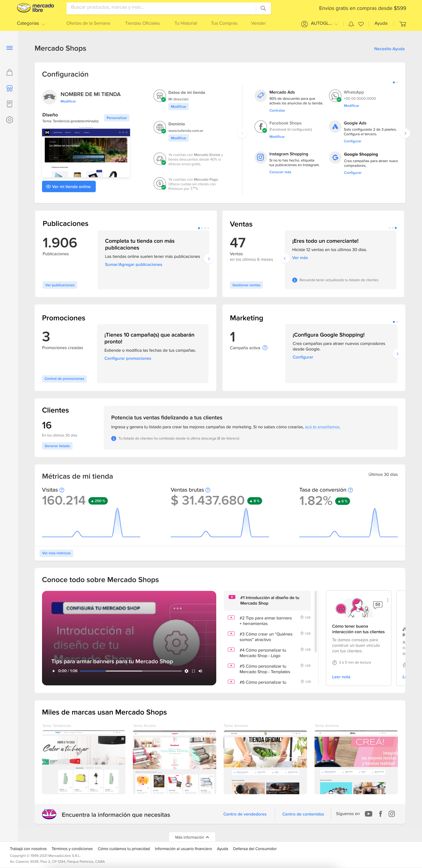
Task: Open the hamburger sidebar menu
Action: 10,48
